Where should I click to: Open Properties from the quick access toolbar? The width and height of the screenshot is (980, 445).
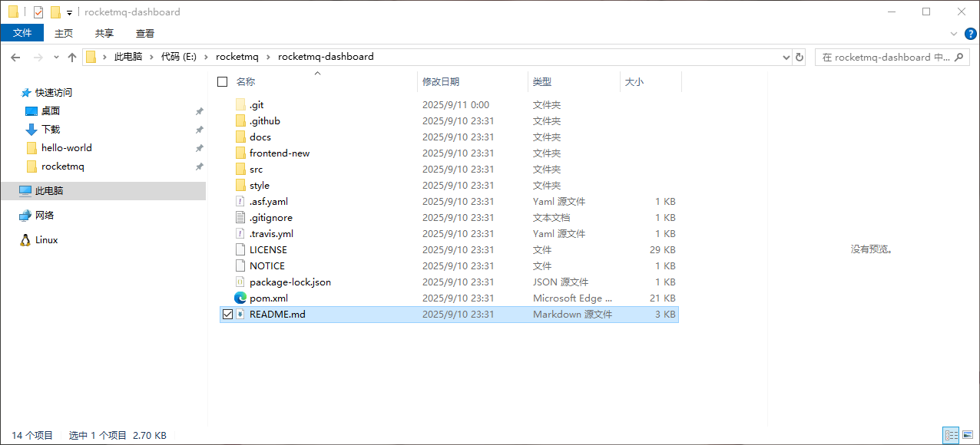[37, 12]
